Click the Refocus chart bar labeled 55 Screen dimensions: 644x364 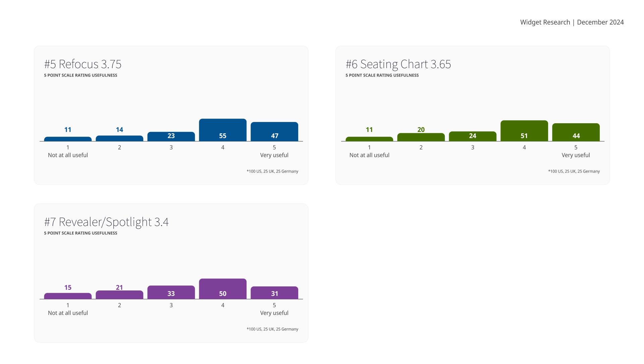tap(223, 130)
